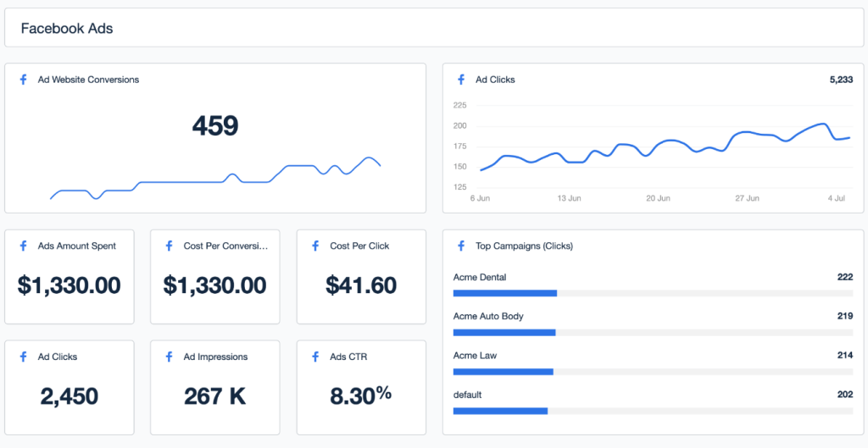Click the $41.60 Cost Per Click value
The image size is (868, 448).
(x=361, y=285)
